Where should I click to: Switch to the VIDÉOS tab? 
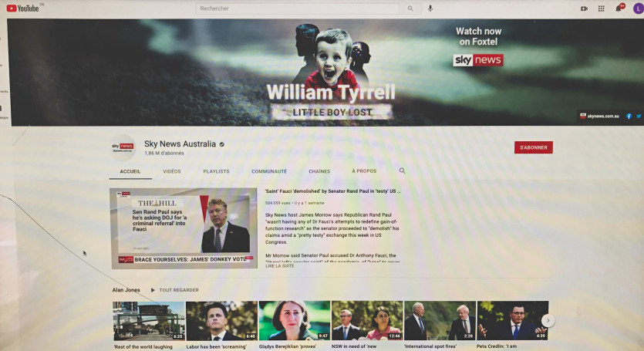point(172,171)
